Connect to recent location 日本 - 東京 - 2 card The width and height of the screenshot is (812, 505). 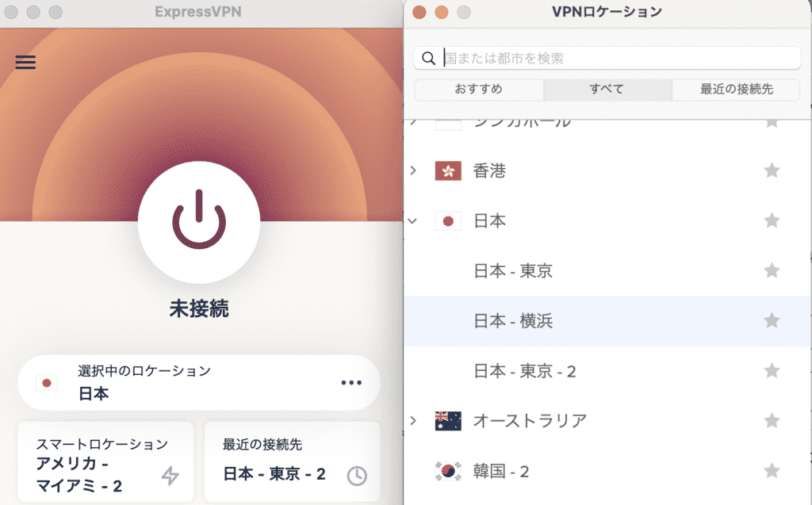[293, 462]
